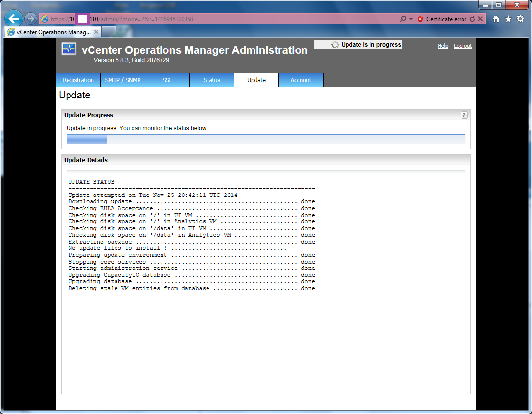532x414 pixels.
Task: Close the vCenter Operations Manager tab
Action: click(96, 32)
